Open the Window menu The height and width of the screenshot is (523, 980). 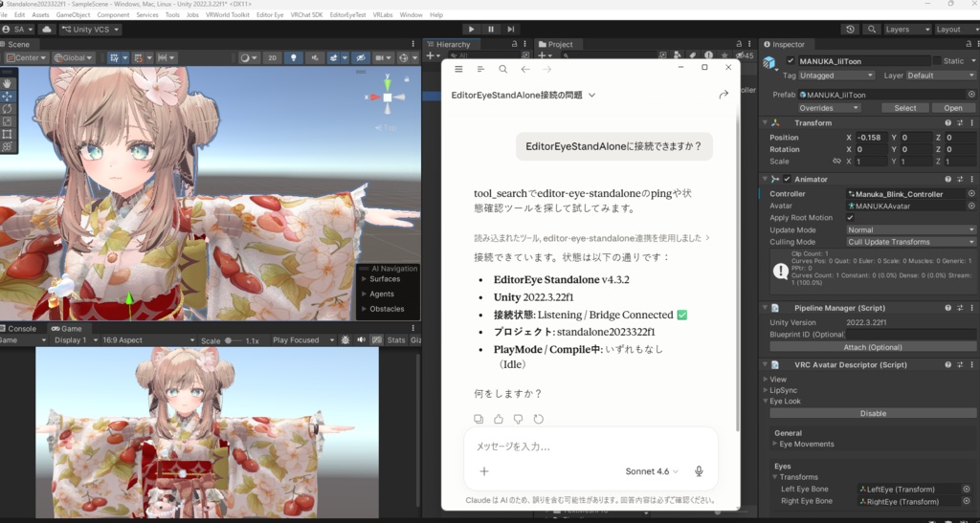pyautogui.click(x=411, y=15)
